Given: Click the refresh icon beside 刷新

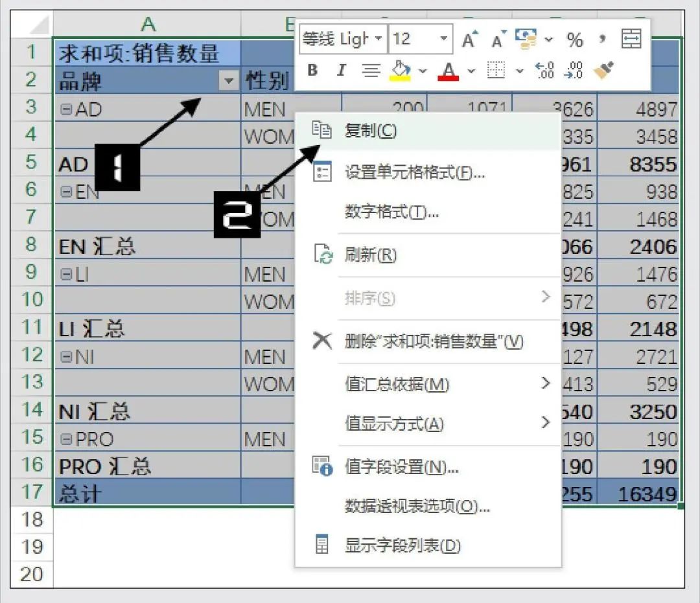Looking at the screenshot, I should pyautogui.click(x=323, y=255).
